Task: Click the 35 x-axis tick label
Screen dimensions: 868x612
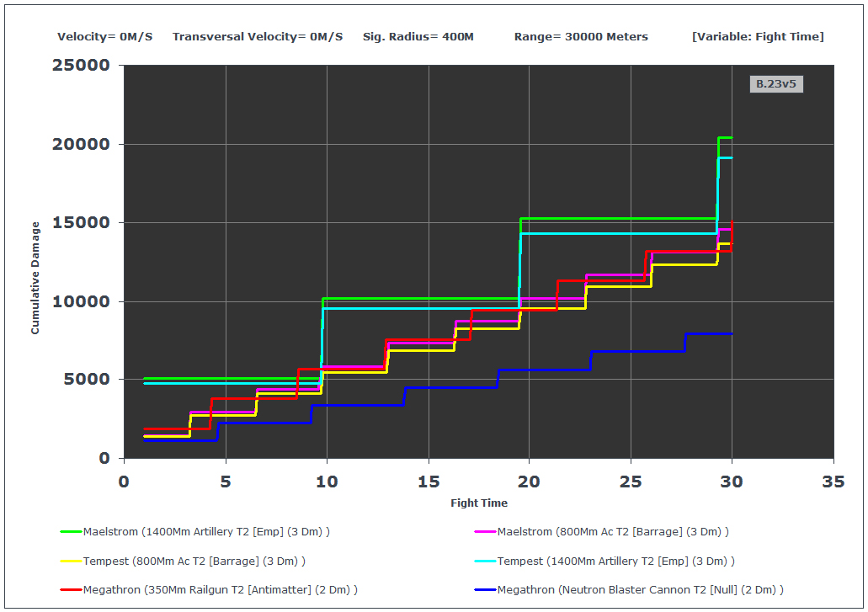Action: point(833,482)
